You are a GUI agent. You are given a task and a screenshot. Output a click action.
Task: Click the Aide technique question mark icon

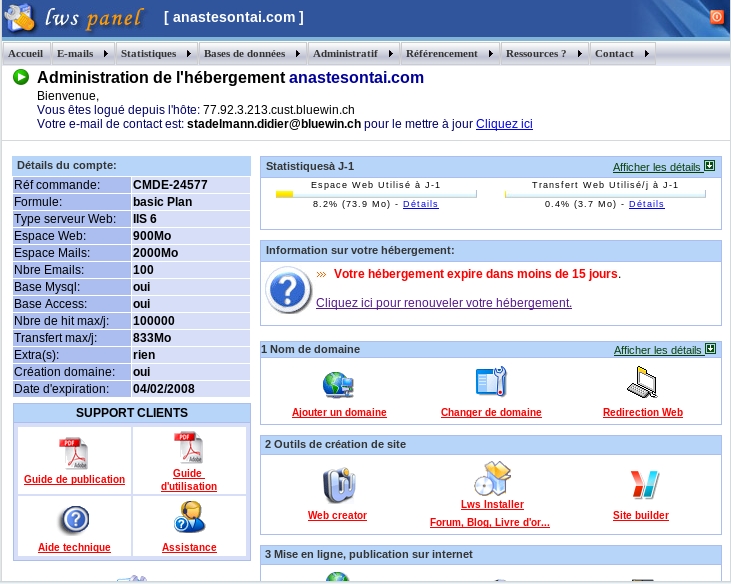pyautogui.click(x=75, y=519)
